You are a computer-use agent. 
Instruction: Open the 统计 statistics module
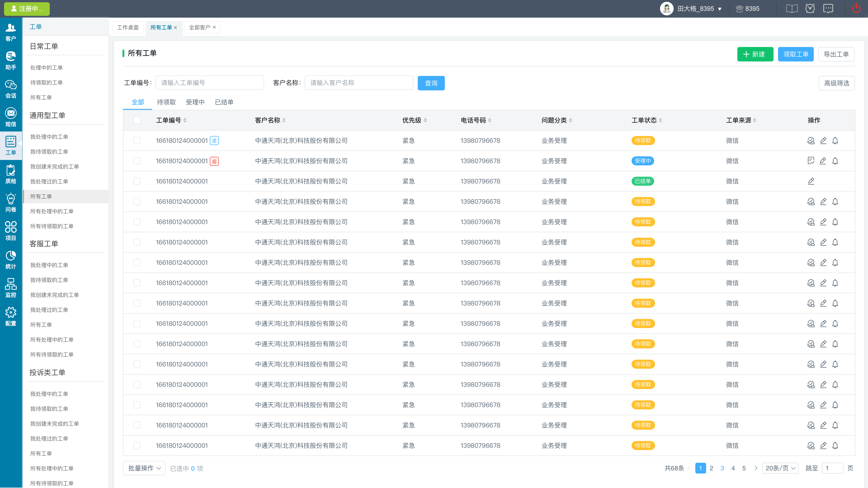[11, 260]
